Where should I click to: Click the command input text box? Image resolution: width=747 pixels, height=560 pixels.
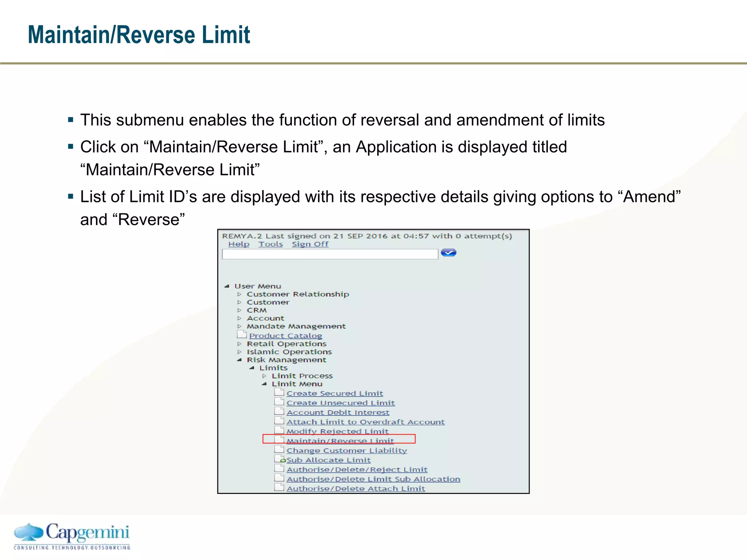(x=330, y=254)
